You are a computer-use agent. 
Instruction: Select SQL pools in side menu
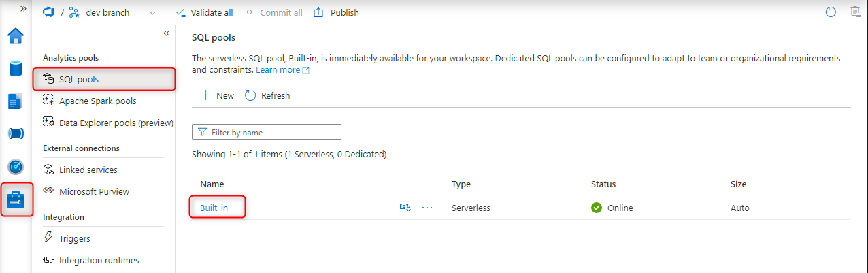pyautogui.click(x=104, y=79)
